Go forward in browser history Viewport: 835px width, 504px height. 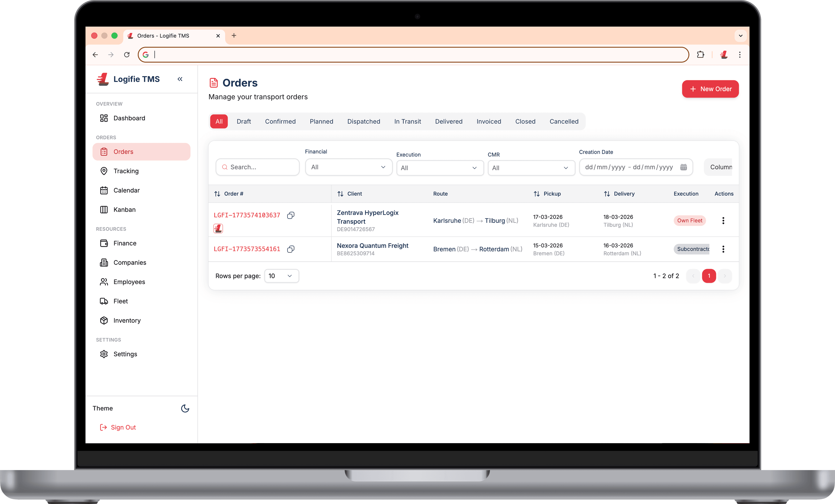click(x=111, y=55)
